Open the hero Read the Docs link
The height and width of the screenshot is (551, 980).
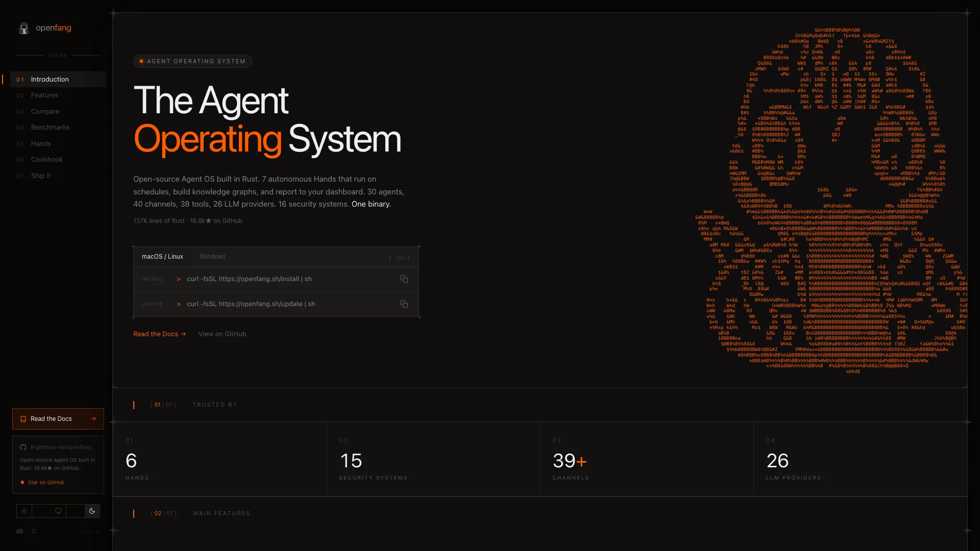pyautogui.click(x=160, y=334)
